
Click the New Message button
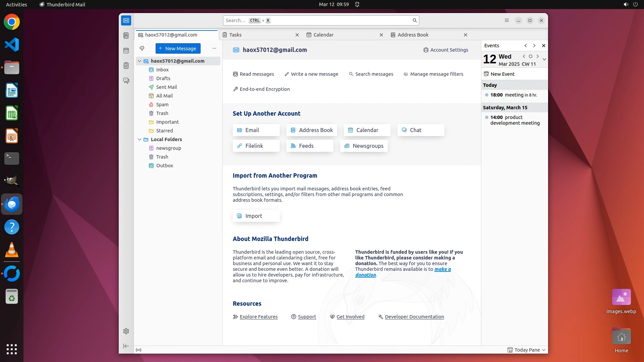178,48
